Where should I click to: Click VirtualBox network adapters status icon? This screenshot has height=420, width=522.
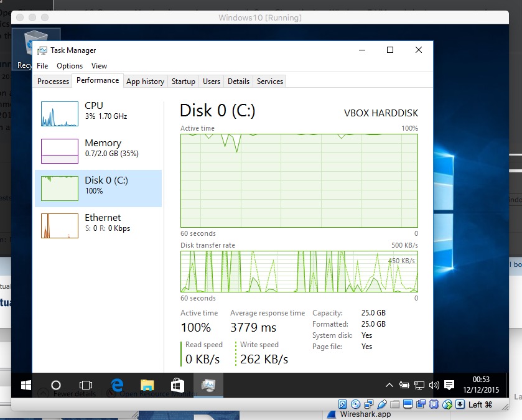[368, 404]
